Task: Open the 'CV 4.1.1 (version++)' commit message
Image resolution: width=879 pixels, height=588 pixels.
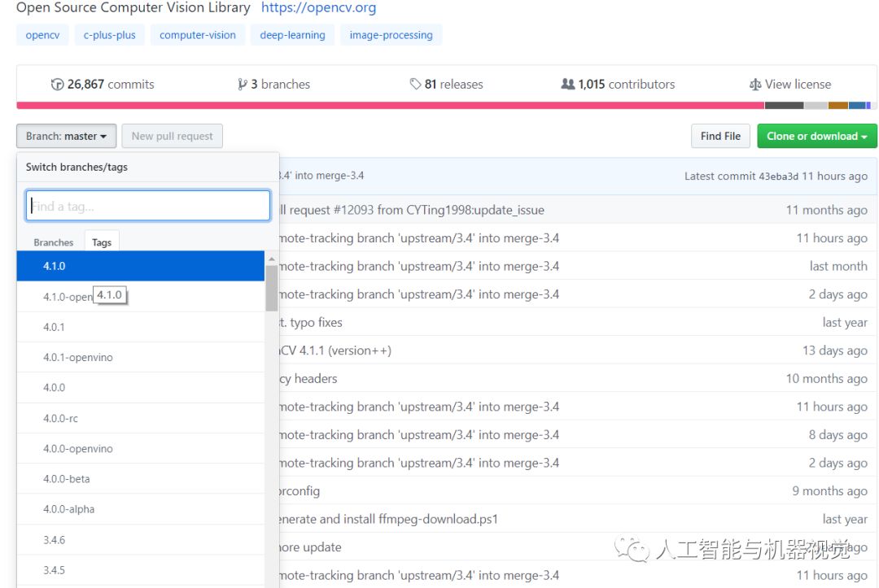Action: (x=336, y=351)
